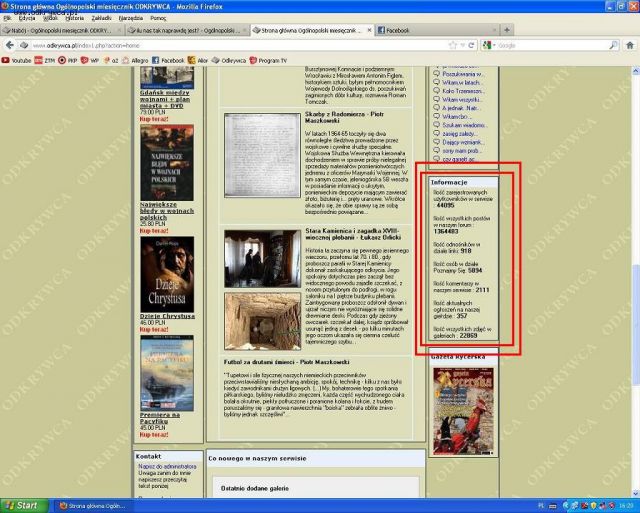Screen dimensions: 640x513
Task: Open the Program TV bookmark
Action: pyautogui.click(x=268, y=60)
